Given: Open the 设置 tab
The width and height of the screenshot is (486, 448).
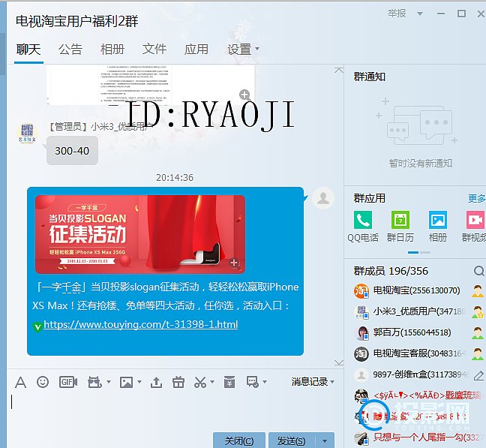Looking at the screenshot, I should pos(239,50).
